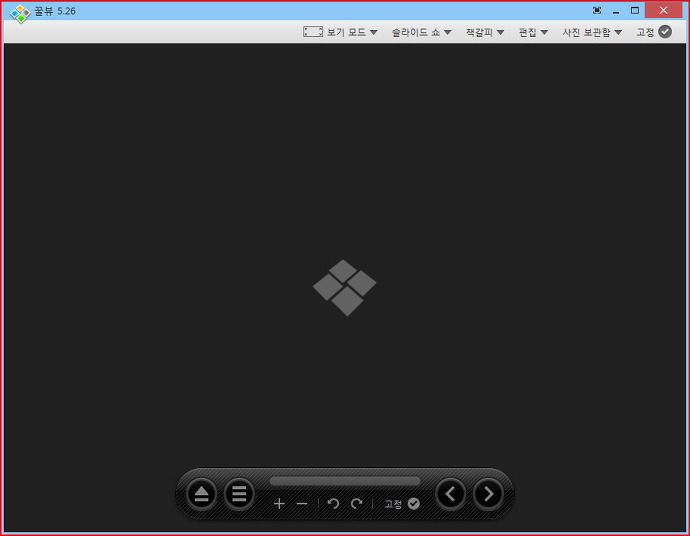Click the image position slider bar
The image size is (690, 536).
pyautogui.click(x=345, y=481)
